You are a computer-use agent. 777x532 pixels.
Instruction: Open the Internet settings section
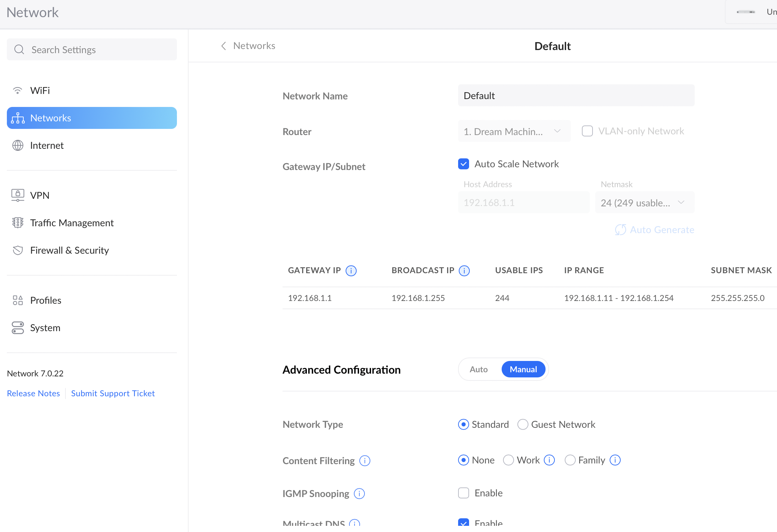[x=47, y=145]
